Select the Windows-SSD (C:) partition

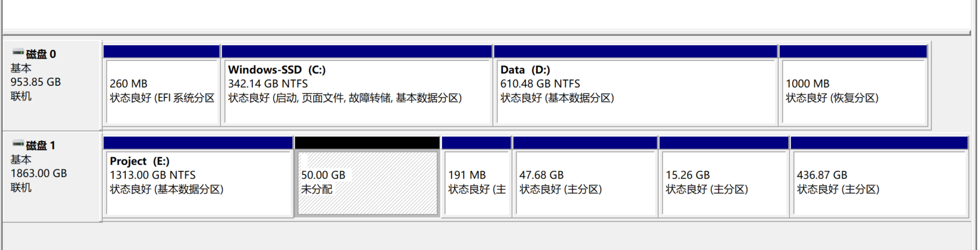(x=357, y=91)
